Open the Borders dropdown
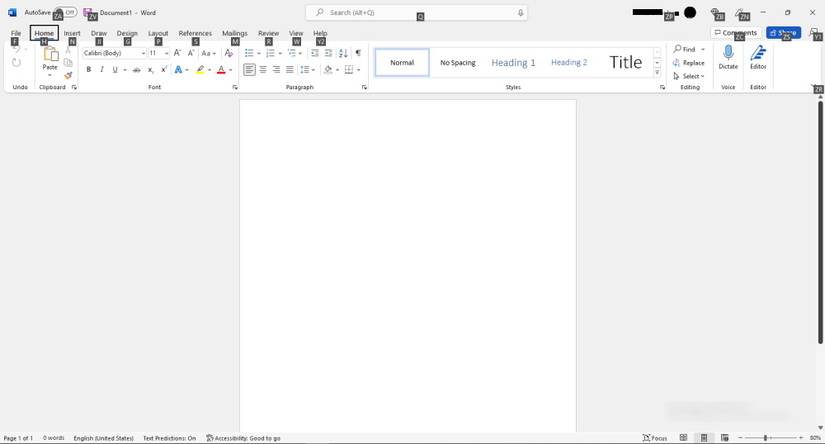This screenshot has height=444, width=825. click(358, 69)
